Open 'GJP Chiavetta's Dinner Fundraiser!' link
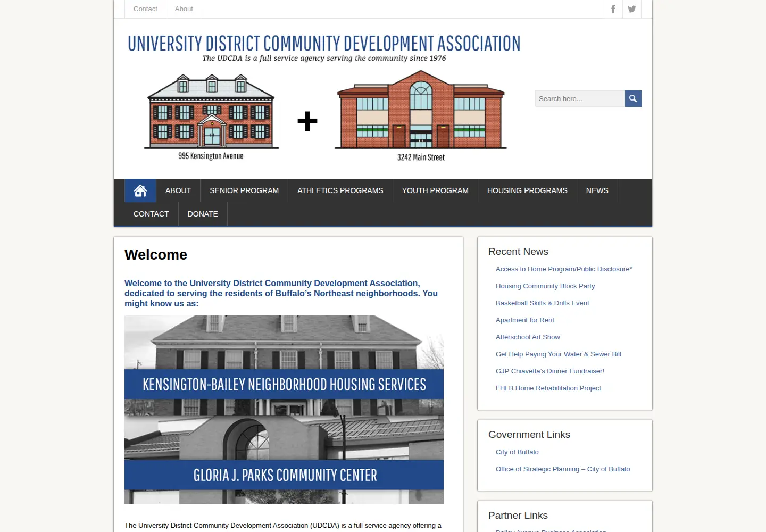 [550, 371]
